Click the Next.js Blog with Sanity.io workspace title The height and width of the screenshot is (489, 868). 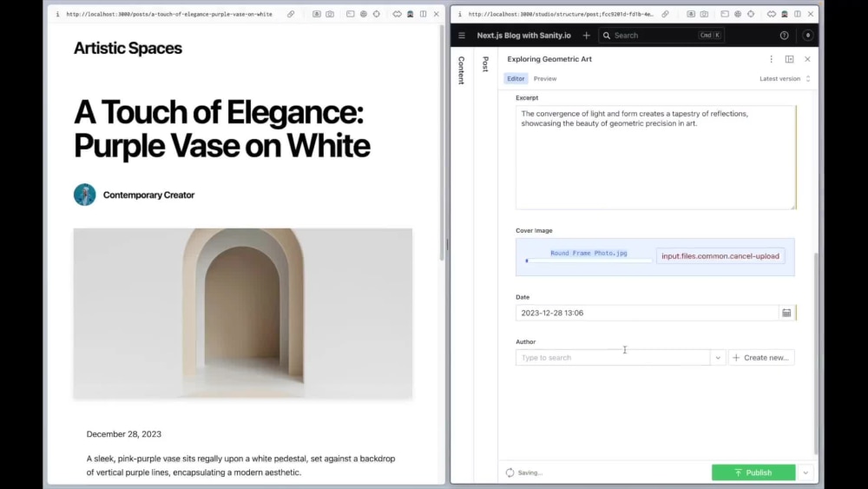523,36
